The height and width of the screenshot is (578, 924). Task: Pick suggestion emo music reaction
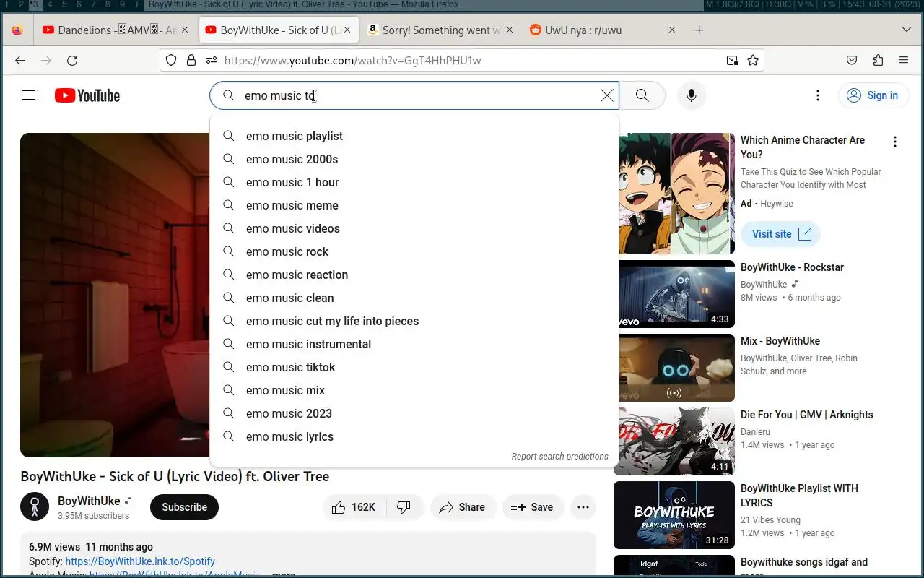click(414, 275)
